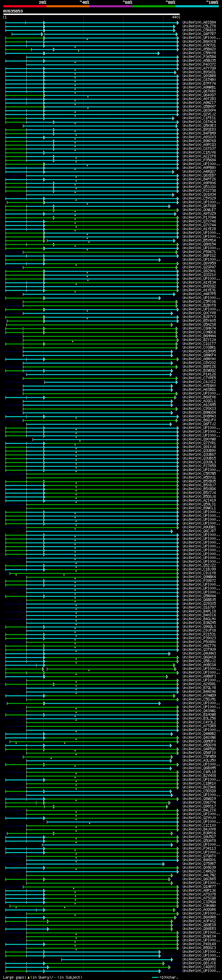Open hit UniRef100_C5LZT8

tap(199, 26)
